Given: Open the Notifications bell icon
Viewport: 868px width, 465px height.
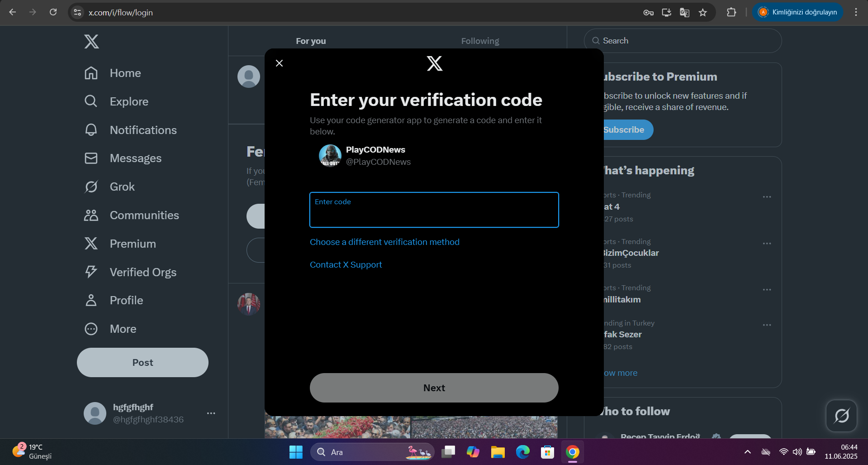Looking at the screenshot, I should [91, 130].
